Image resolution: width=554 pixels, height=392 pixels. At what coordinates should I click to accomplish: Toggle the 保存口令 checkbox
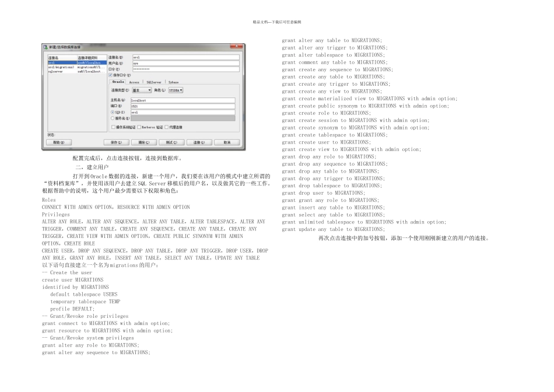(110, 75)
